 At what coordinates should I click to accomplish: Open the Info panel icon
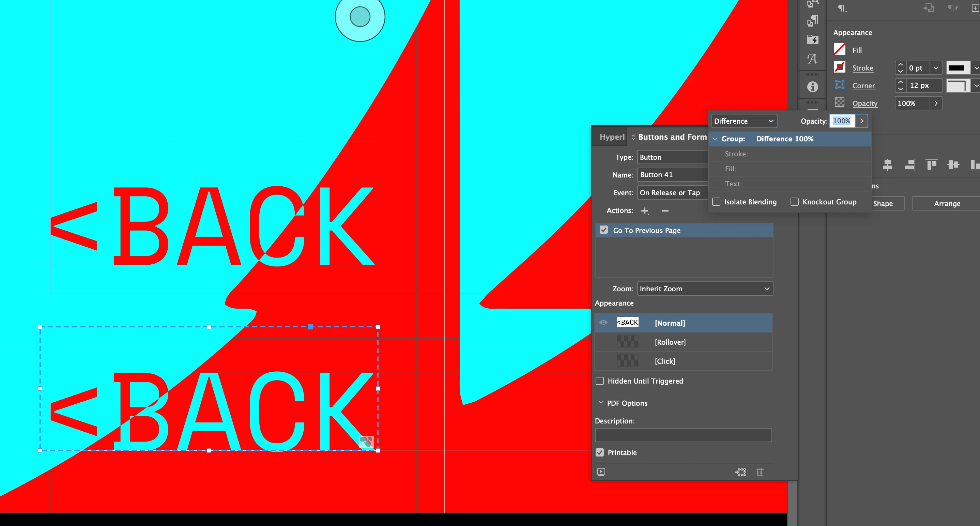tap(812, 87)
